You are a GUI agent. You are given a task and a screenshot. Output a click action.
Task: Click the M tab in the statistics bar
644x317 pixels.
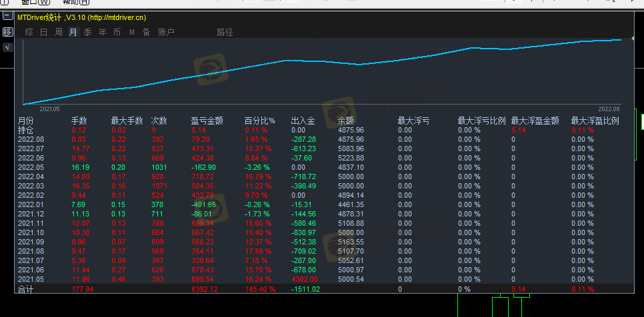tap(131, 32)
